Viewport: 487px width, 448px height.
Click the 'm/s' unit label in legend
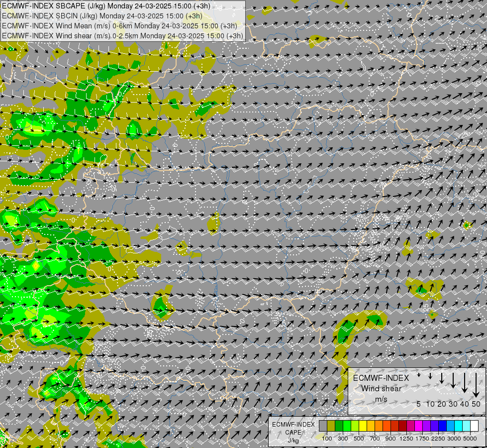click(381, 399)
